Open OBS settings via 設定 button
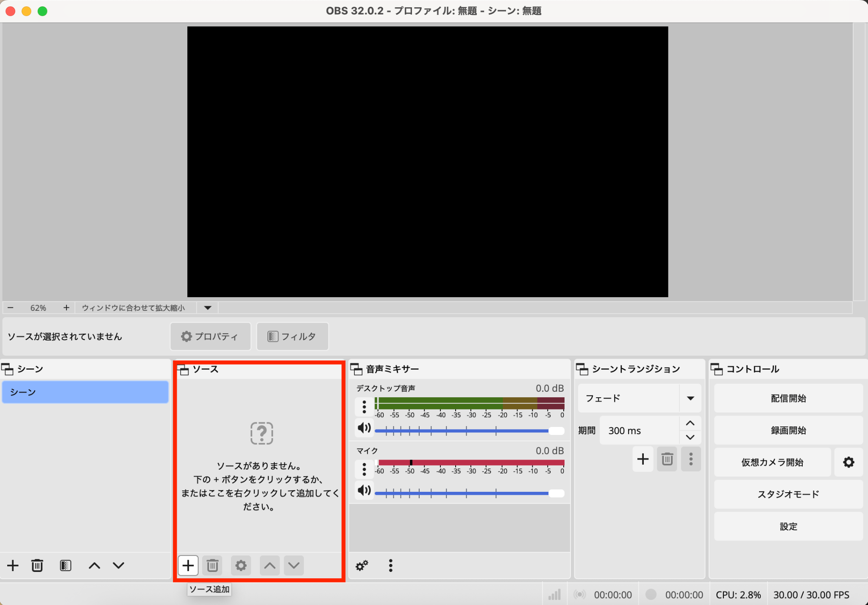Image resolution: width=868 pixels, height=605 pixels. point(787,526)
